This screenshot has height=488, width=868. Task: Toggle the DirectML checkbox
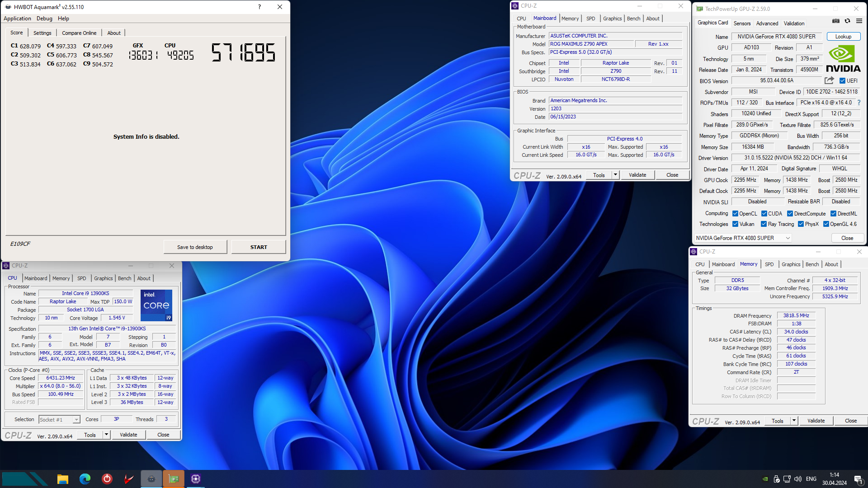click(833, 214)
